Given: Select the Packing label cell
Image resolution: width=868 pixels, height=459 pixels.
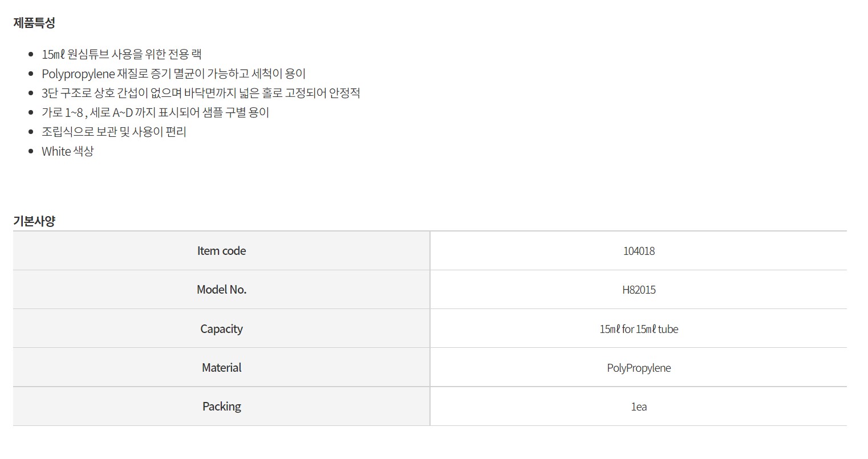Looking at the screenshot, I should point(221,407).
